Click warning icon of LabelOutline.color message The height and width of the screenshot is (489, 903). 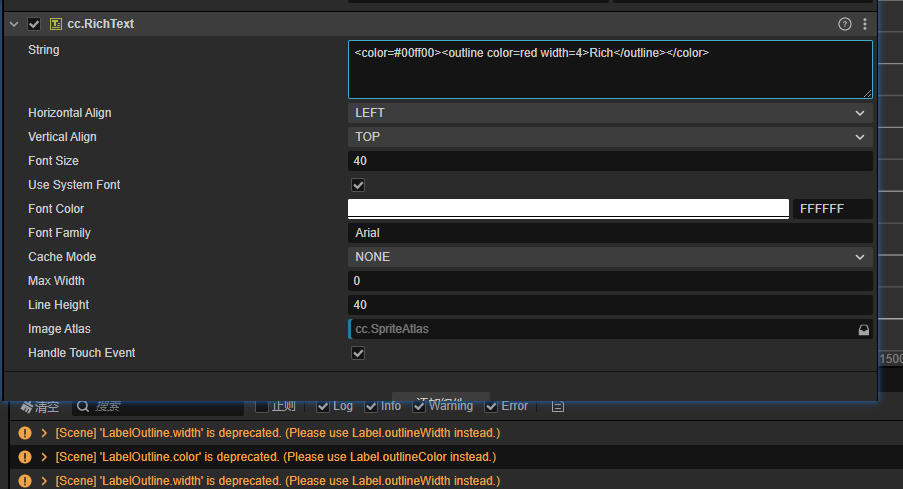pos(25,457)
